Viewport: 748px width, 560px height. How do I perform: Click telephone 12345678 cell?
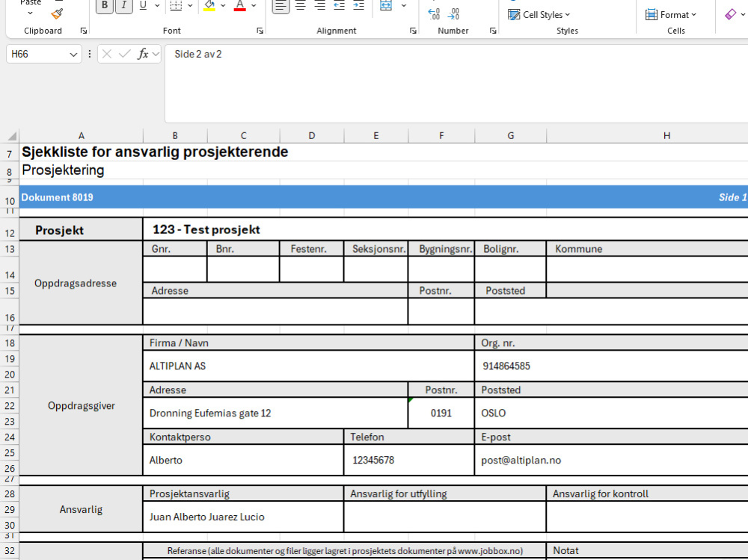(409, 461)
